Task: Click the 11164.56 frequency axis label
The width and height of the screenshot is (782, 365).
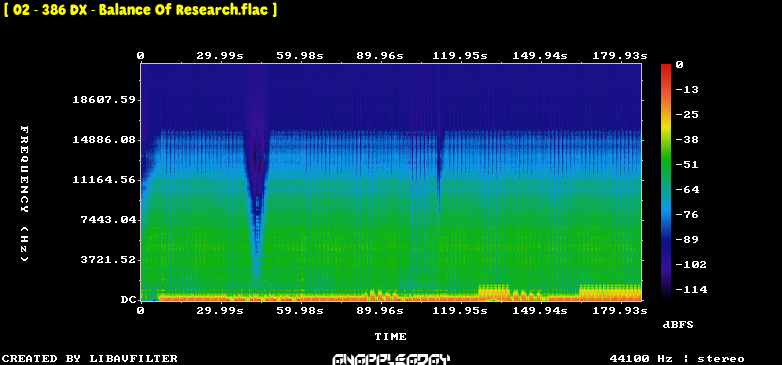Action: 104,180
